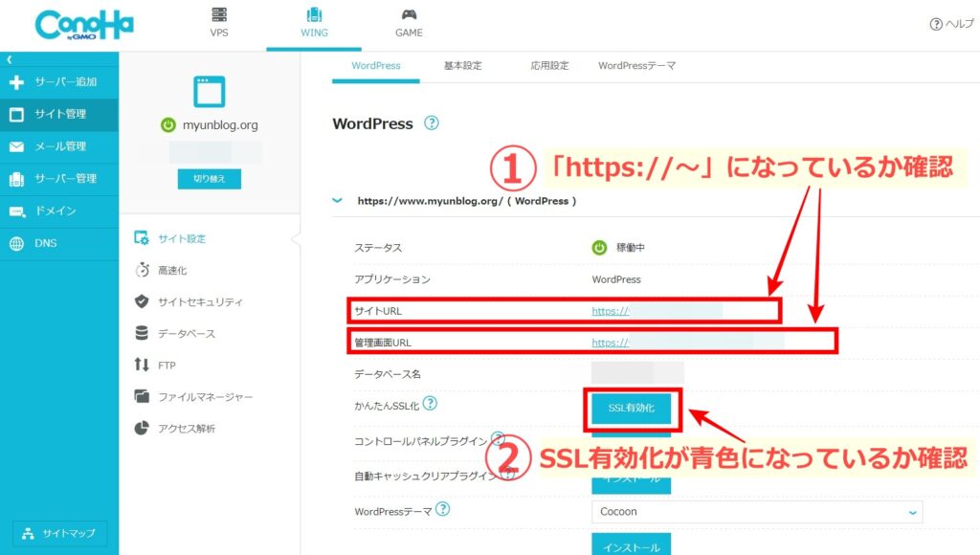Click the SSL有効化 button

point(632,409)
